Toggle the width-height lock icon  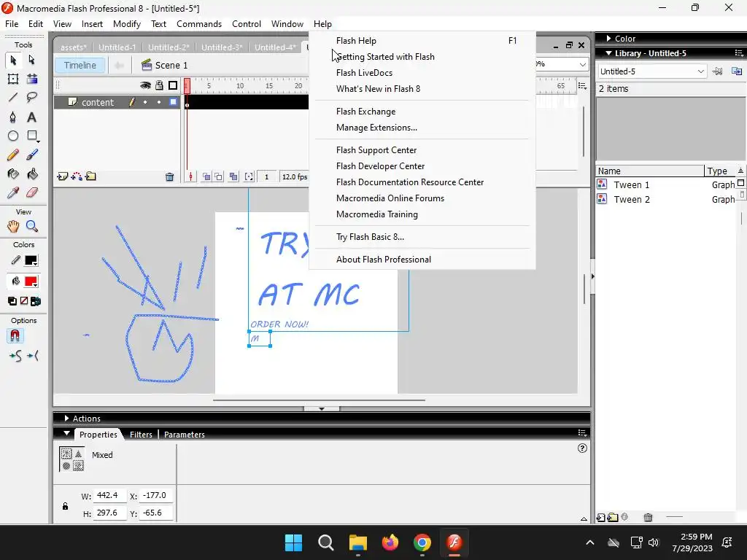point(65,506)
